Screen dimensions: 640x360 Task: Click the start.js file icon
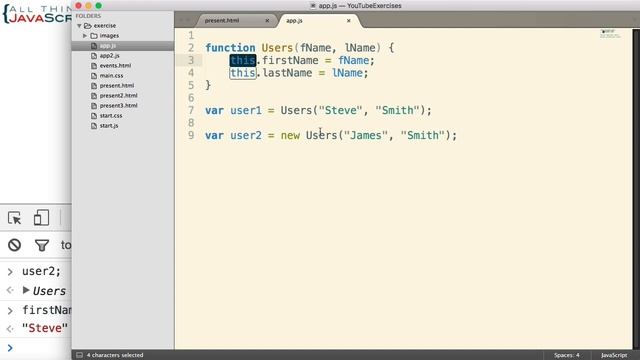[x=94, y=126]
